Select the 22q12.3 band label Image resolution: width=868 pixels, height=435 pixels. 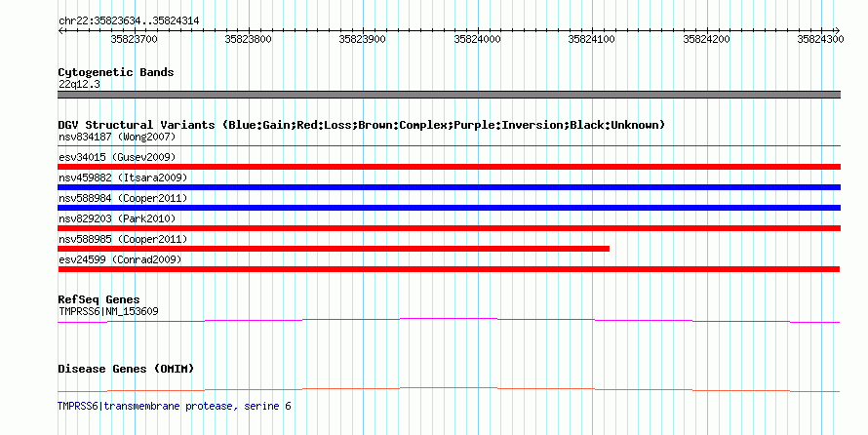pyautogui.click(x=79, y=85)
